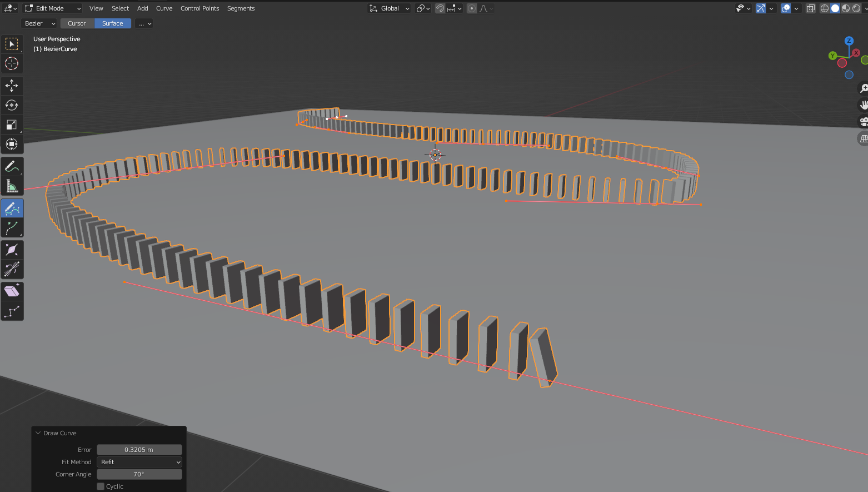Set draw depth to Cursor

tap(77, 23)
